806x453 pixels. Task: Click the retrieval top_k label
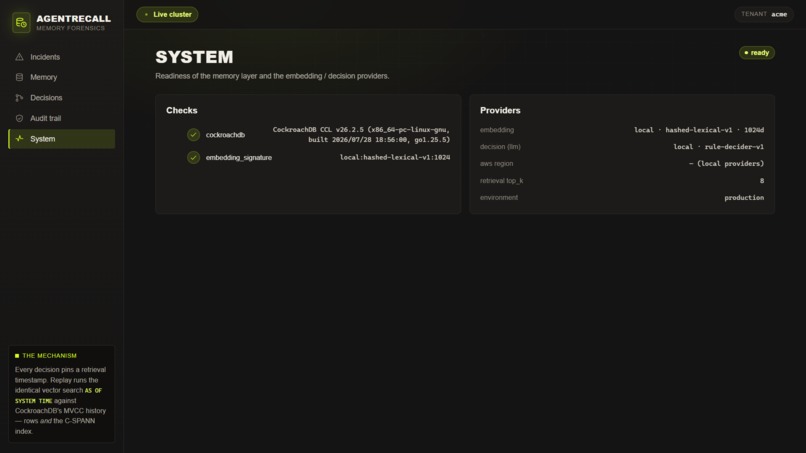click(x=501, y=180)
